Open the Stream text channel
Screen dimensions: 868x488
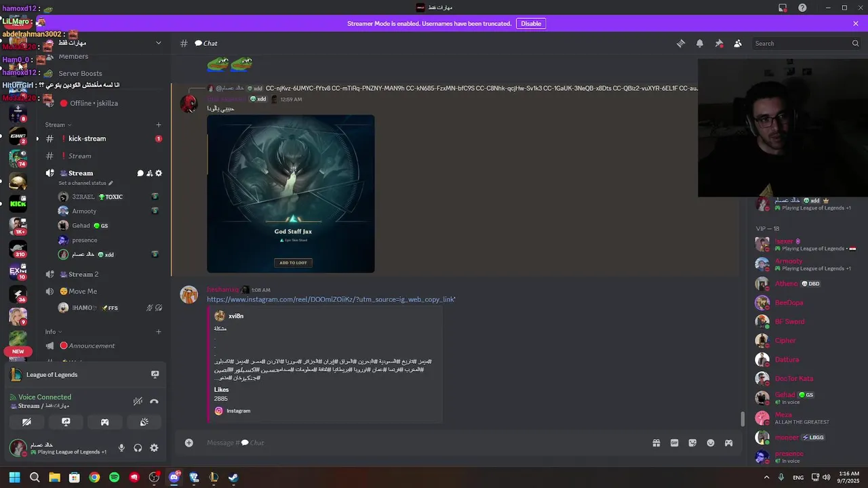coord(79,156)
